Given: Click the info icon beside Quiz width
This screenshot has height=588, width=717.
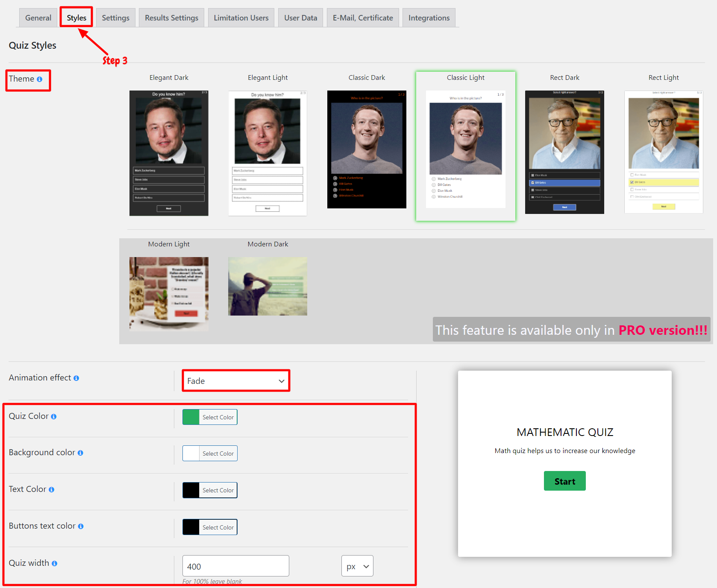Looking at the screenshot, I should 54,564.
